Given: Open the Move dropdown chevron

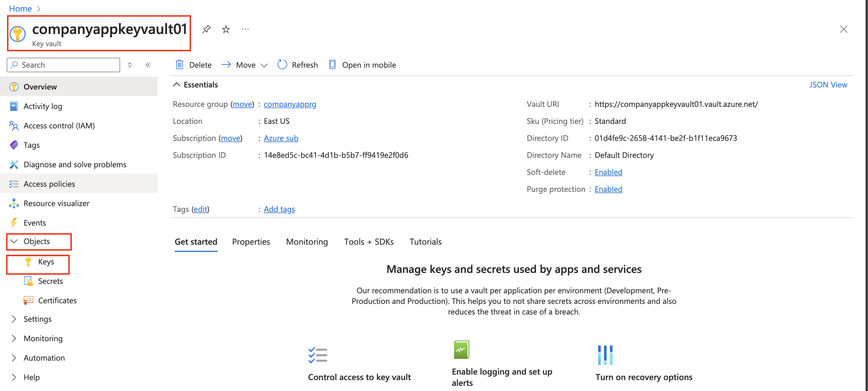Looking at the screenshot, I should (x=264, y=65).
